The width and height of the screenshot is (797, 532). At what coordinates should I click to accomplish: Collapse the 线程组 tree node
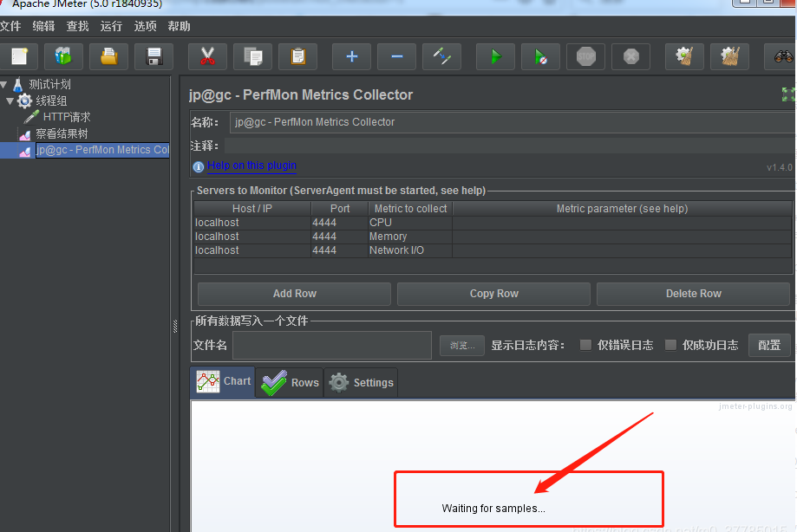tap(10, 101)
